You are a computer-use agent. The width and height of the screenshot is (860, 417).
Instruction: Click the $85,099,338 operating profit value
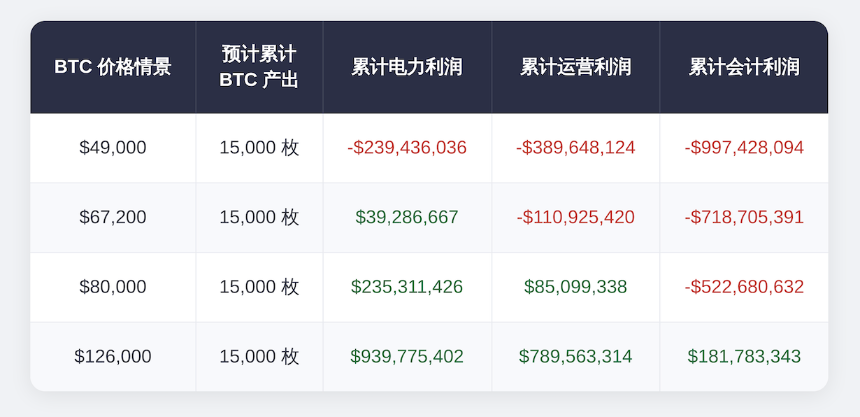(x=575, y=287)
